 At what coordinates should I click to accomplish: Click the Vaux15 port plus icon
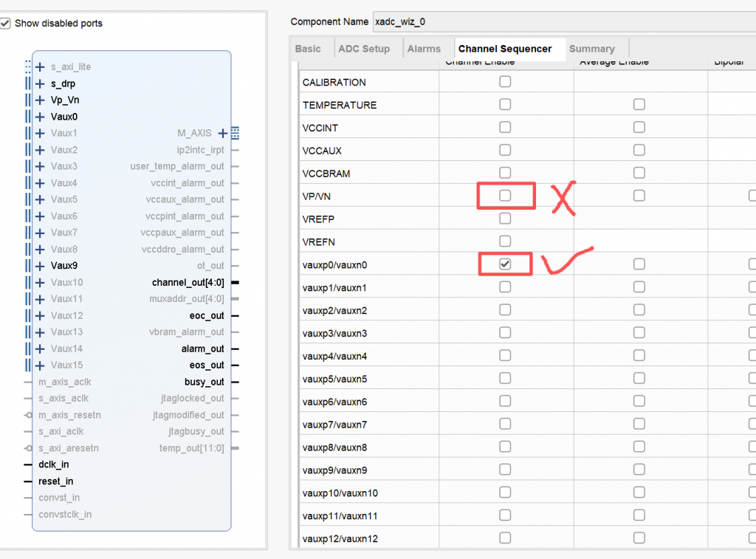(40, 365)
